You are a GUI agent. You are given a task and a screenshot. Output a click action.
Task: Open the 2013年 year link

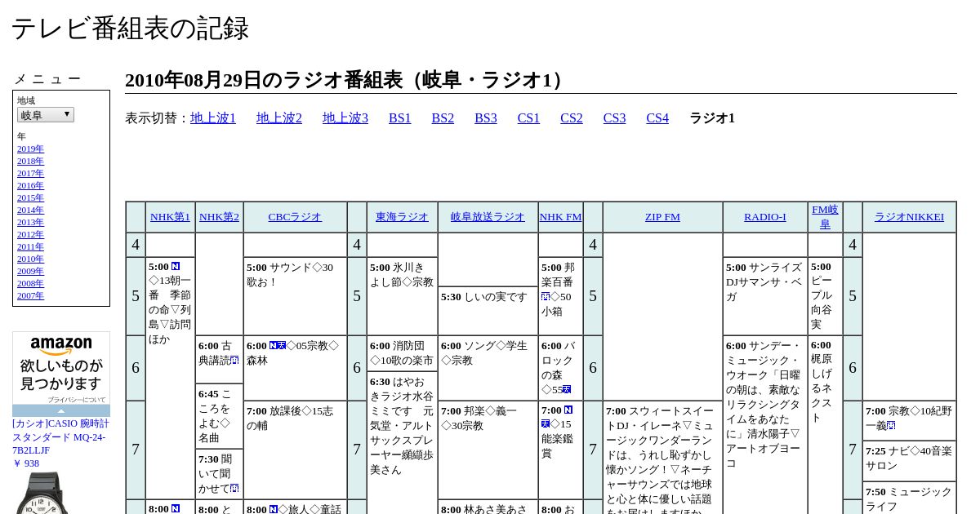pyautogui.click(x=30, y=222)
